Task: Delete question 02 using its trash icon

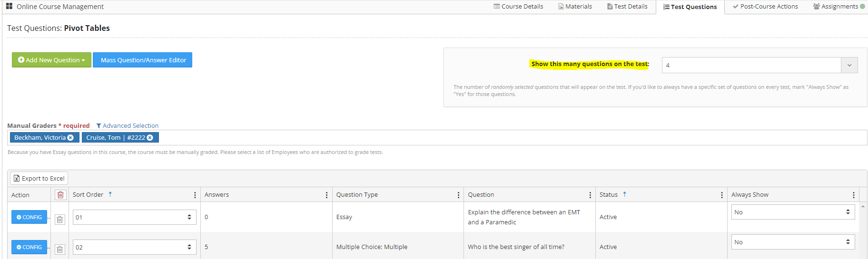Action: pyautogui.click(x=59, y=249)
